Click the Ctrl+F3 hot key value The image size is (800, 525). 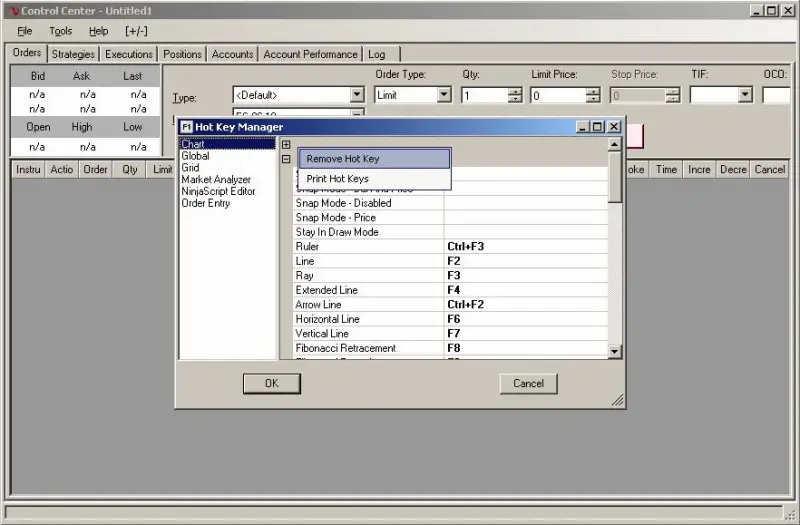tap(465, 246)
